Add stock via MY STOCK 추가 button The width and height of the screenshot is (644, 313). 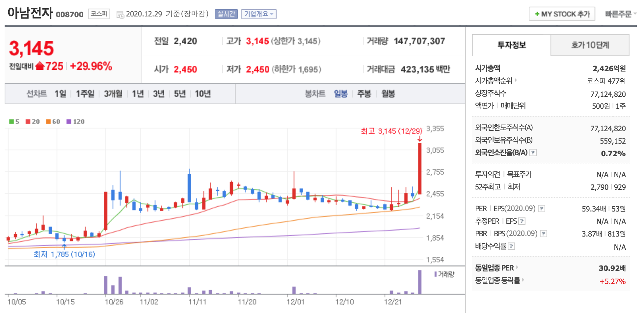(562, 14)
